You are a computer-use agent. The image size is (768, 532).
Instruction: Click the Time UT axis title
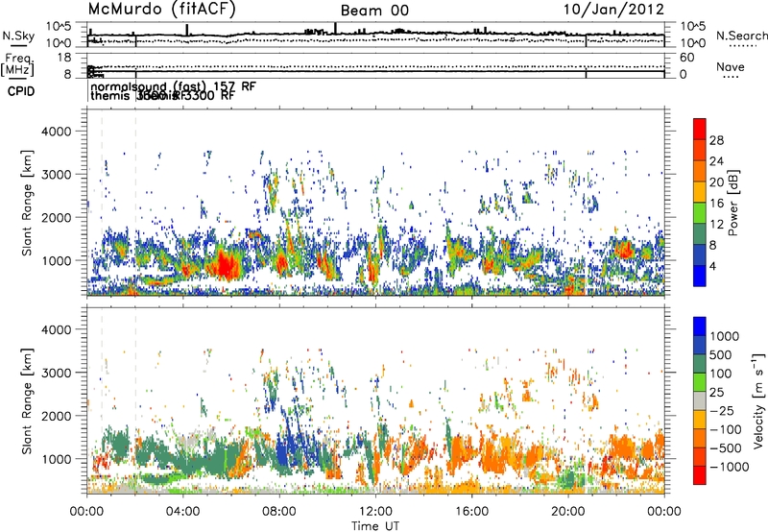375,526
